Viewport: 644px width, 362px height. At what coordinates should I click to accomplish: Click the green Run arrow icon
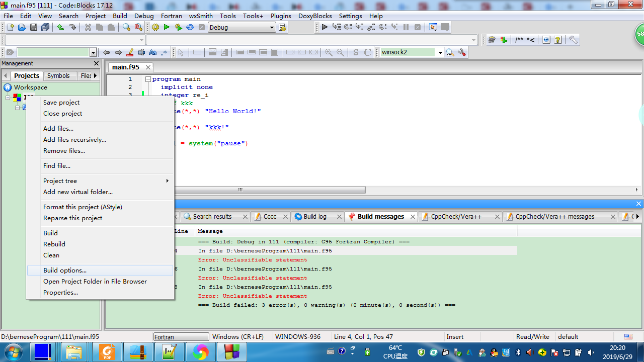pos(167,27)
